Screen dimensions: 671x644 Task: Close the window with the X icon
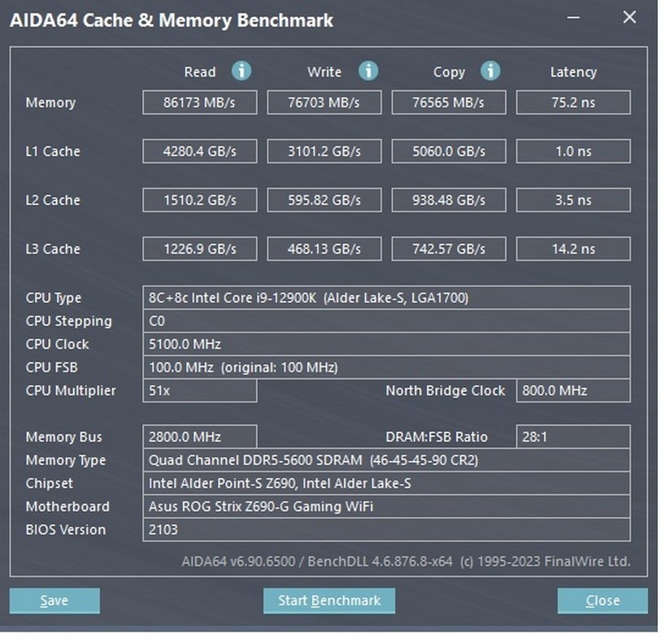point(630,17)
